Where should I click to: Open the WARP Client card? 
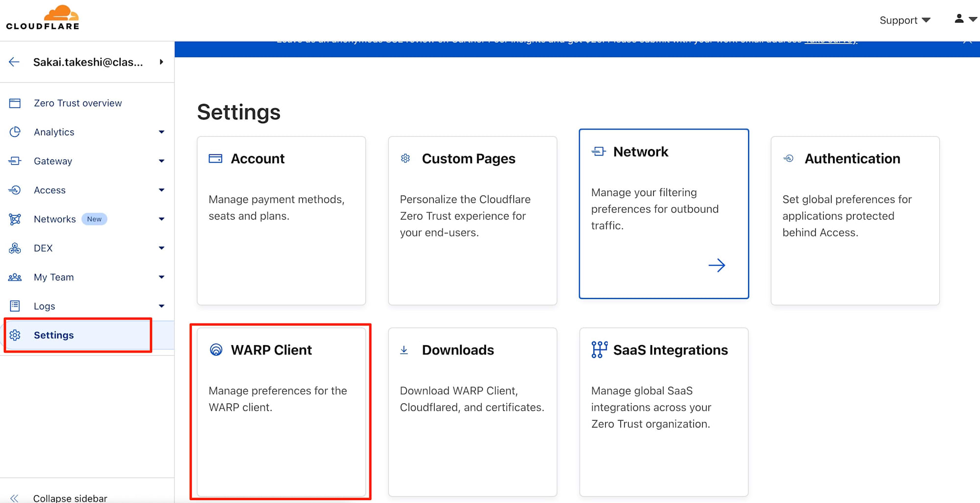pos(281,412)
